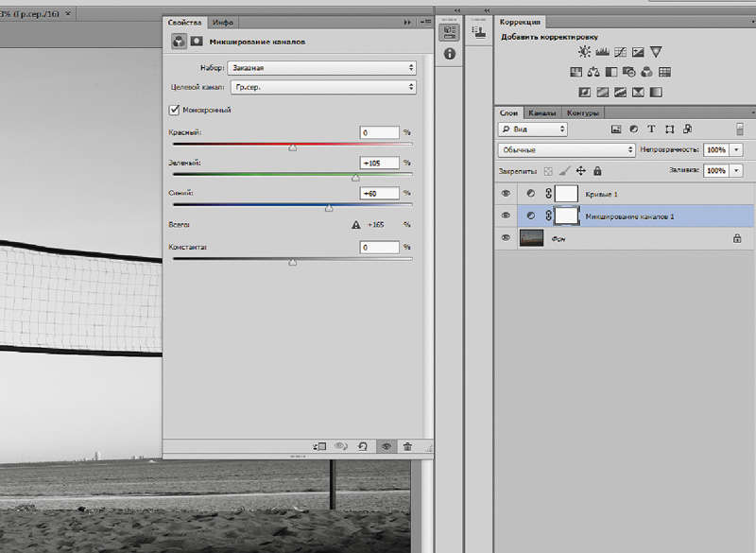Screen dimensions: 756x553
Task: Add a Brightness/Contrast adjustment
Action: tap(585, 52)
